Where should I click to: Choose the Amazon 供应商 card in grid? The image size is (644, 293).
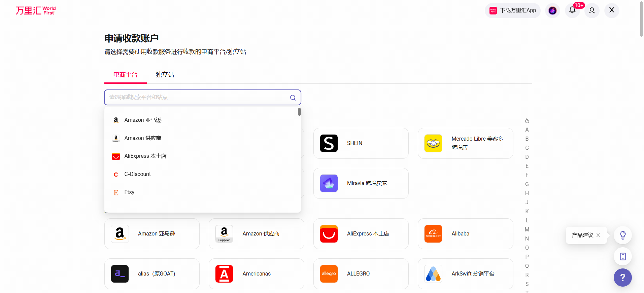click(x=257, y=234)
